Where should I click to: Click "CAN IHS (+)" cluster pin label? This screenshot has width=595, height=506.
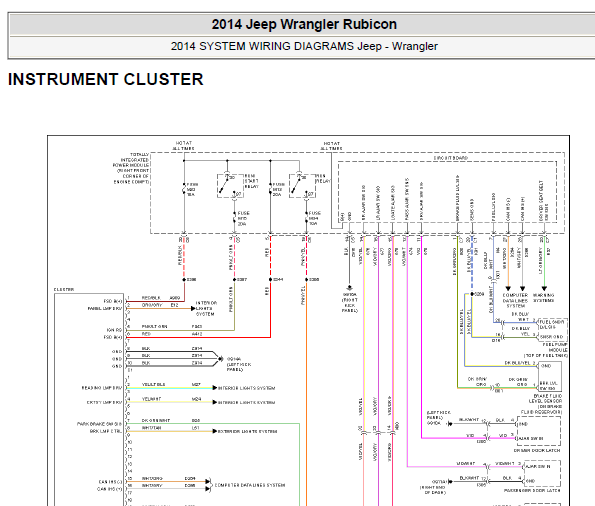coord(110,489)
